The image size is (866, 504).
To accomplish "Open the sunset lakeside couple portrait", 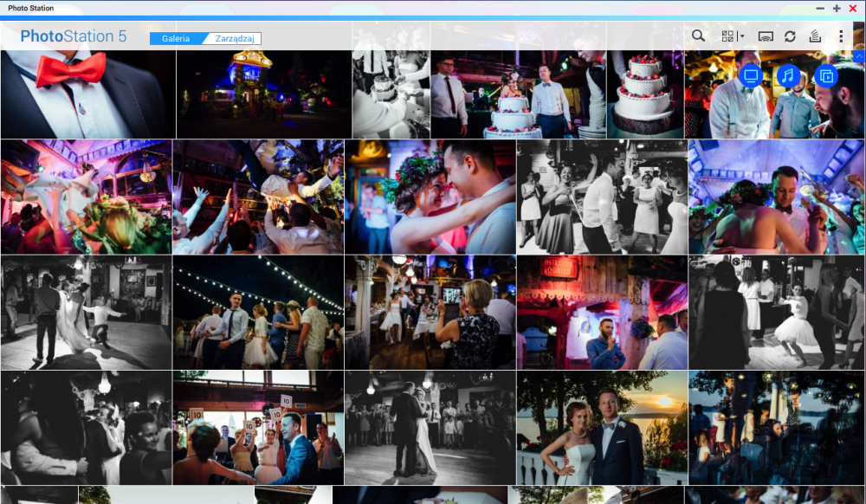I will (602, 428).
